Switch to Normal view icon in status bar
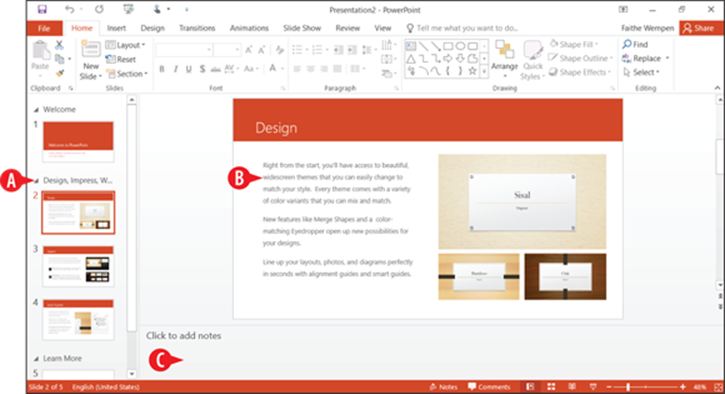The height and width of the screenshot is (394, 725). click(x=530, y=387)
